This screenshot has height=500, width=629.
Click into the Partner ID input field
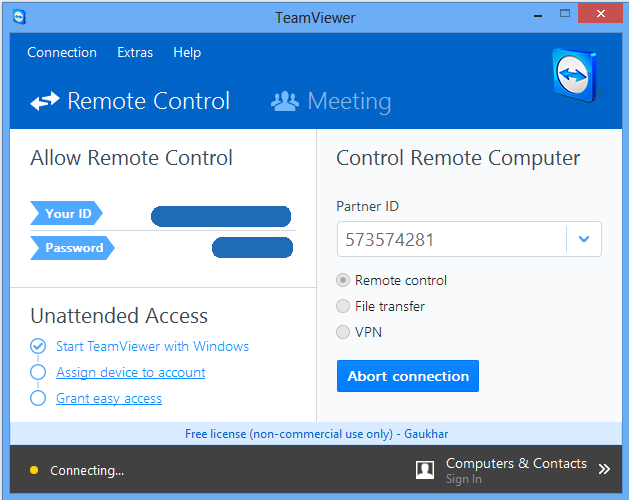[450, 240]
